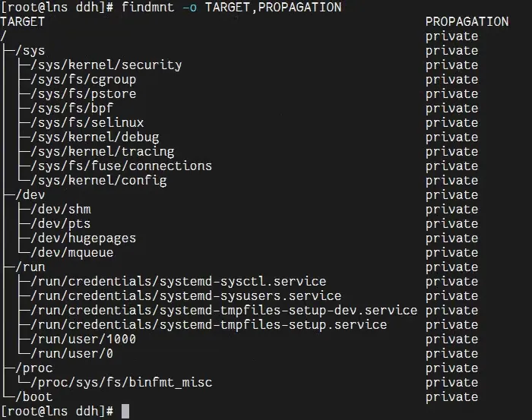Screen dimensions: 532x420
Task: Select the /proc/sys/fs/binfmt_misc entry
Action: [x=121, y=383]
